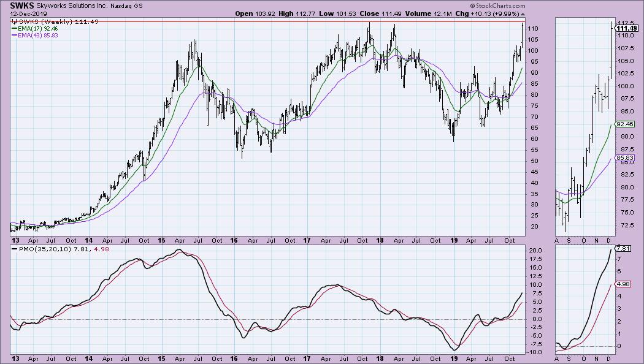Screen dimensions: 644x364
Task: Click the 17 year label on price axis
Action: (x=307, y=240)
